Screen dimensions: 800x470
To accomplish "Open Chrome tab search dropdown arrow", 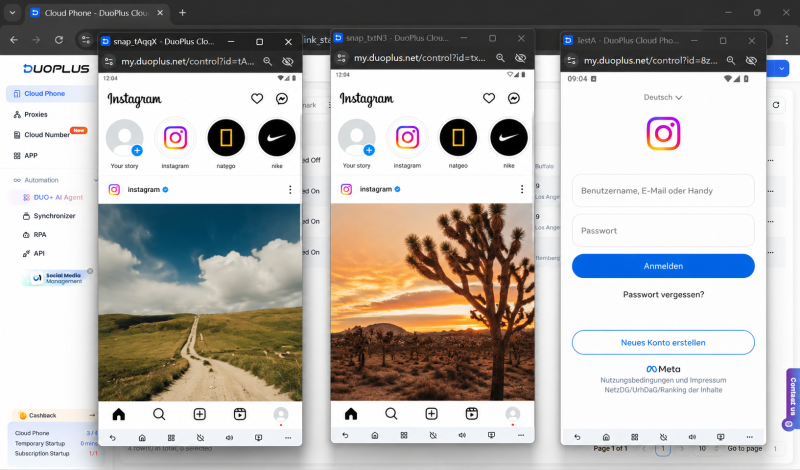I will (x=12, y=13).
